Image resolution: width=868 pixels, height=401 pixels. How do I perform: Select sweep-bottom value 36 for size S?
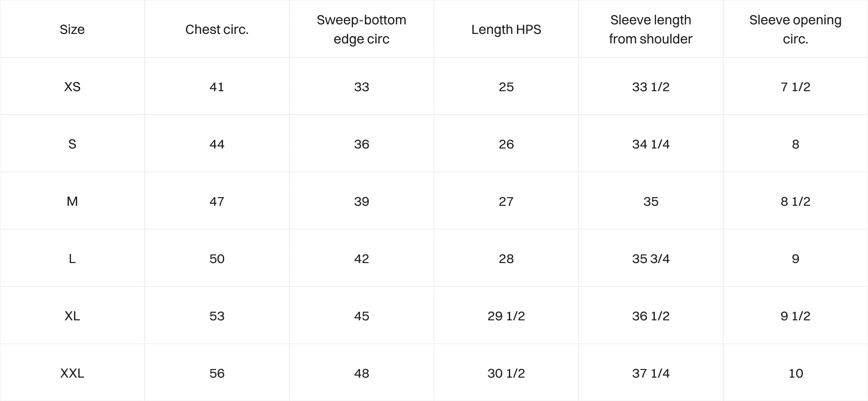point(362,144)
